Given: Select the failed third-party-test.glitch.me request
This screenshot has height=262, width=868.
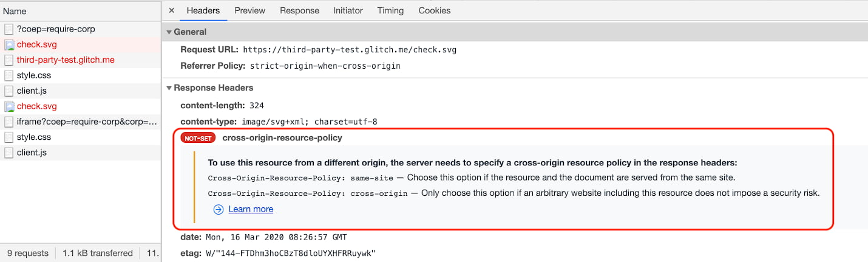Looking at the screenshot, I should pos(66,60).
